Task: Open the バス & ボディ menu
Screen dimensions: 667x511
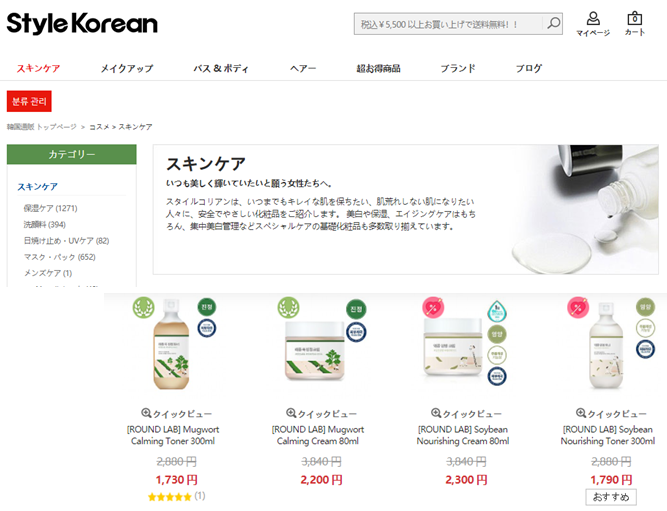Action: coord(221,68)
